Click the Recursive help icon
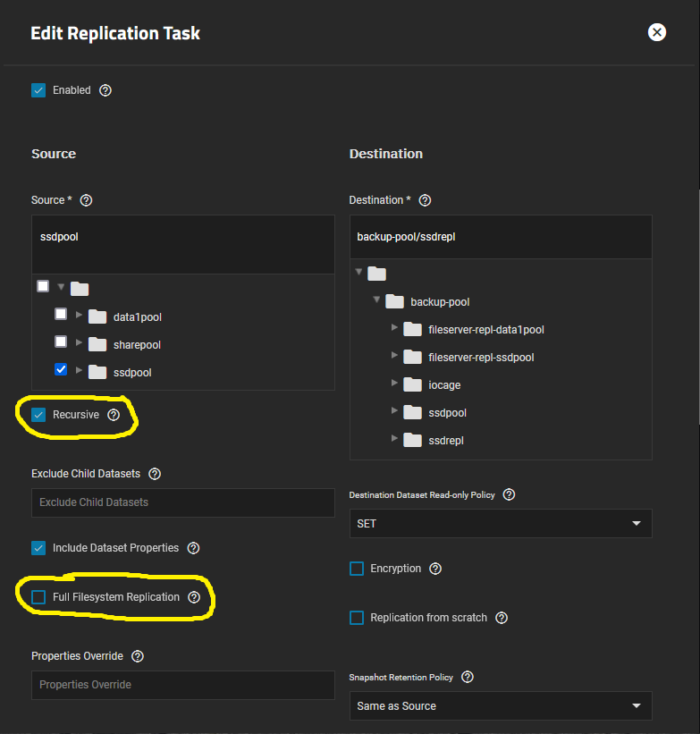The image size is (700, 734). (x=114, y=415)
